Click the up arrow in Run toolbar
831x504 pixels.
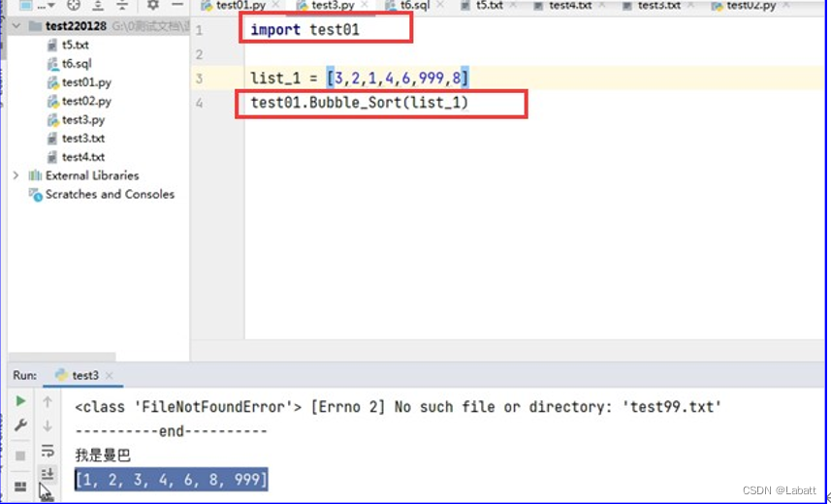[48, 402]
